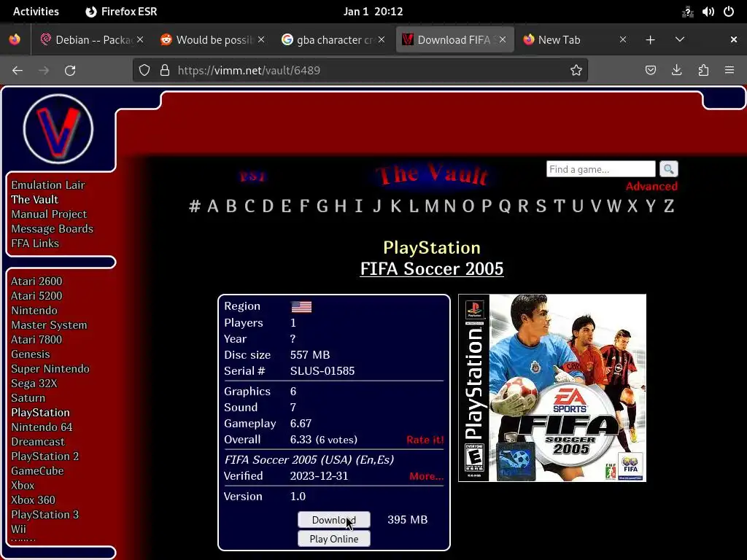This screenshot has height=560, width=747.
Task: Browse the Saturn system
Action: pos(28,398)
